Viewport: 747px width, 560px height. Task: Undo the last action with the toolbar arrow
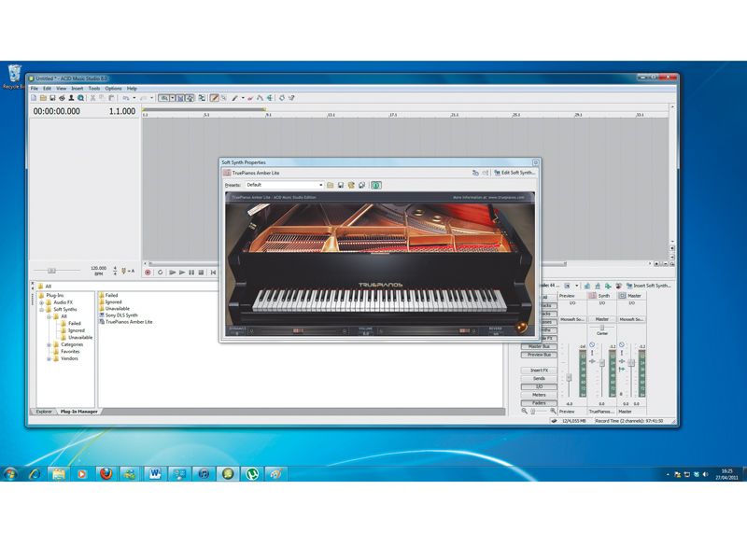126,98
